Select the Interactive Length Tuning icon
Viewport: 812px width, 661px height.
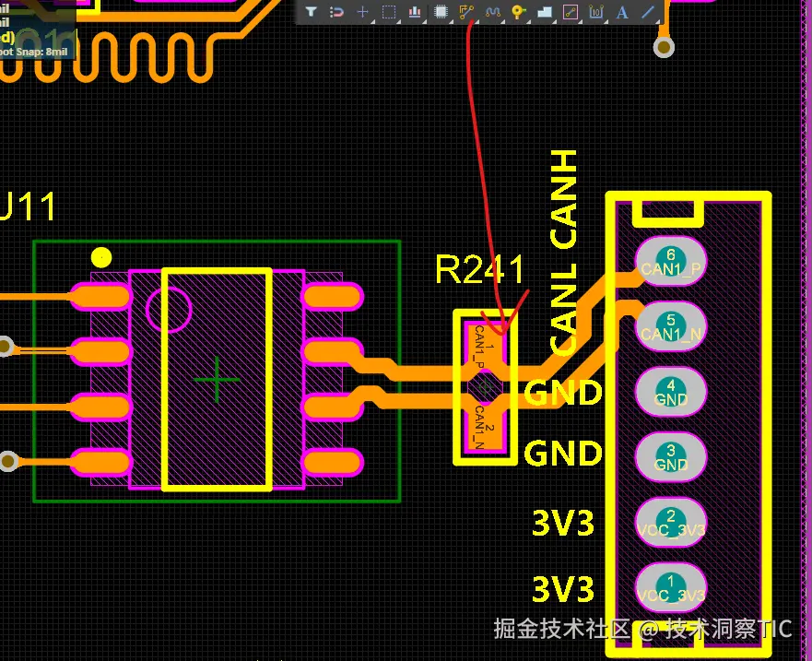[492, 11]
